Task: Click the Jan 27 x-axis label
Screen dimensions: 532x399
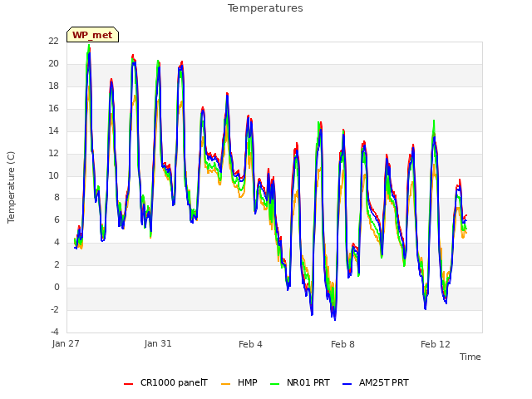Action: (66, 343)
